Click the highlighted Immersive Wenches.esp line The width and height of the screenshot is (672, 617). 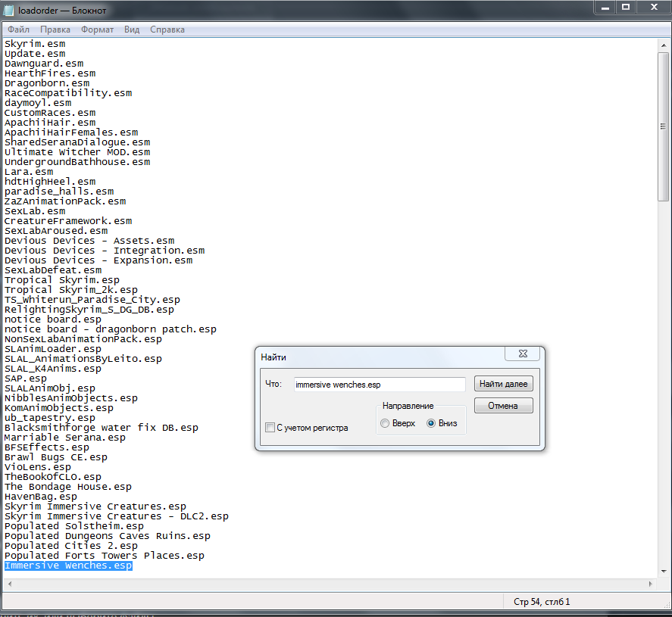(x=68, y=566)
